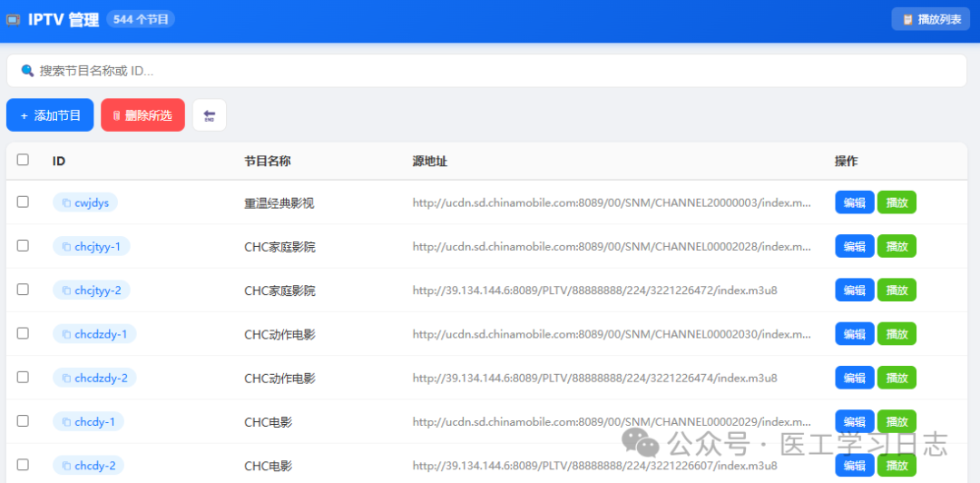The height and width of the screenshot is (483, 980).
Task: Play the chcdy-2 channel
Action: (x=897, y=465)
